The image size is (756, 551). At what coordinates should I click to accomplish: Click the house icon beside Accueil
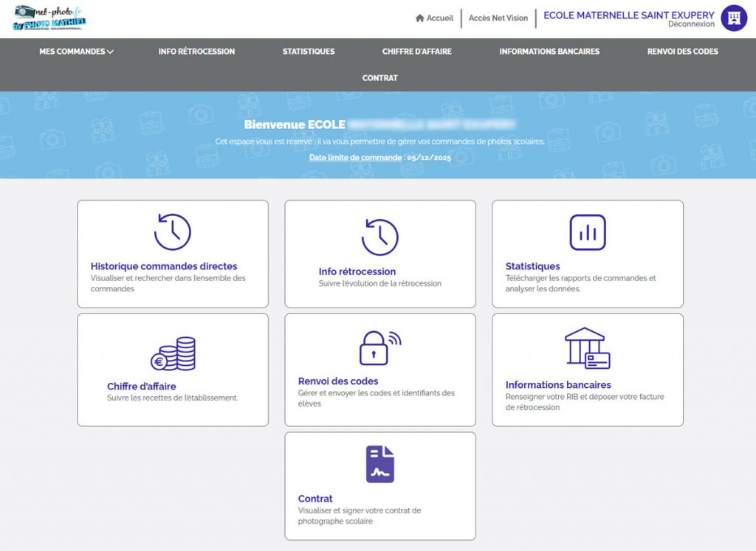tap(420, 18)
